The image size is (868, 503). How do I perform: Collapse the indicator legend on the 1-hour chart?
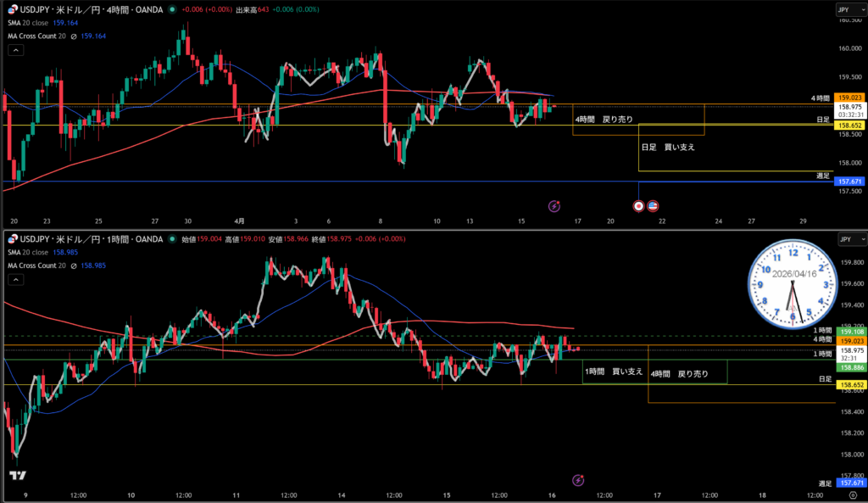tap(16, 280)
